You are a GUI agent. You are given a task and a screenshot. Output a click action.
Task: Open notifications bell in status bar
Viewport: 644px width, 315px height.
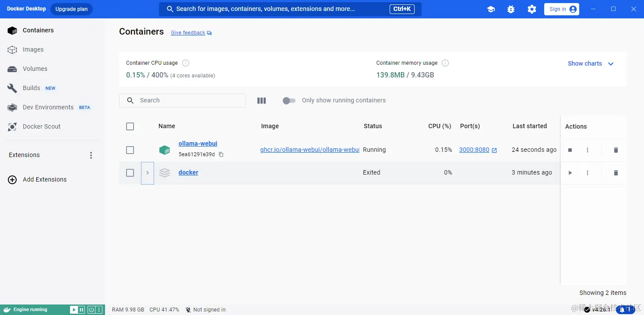(625, 310)
